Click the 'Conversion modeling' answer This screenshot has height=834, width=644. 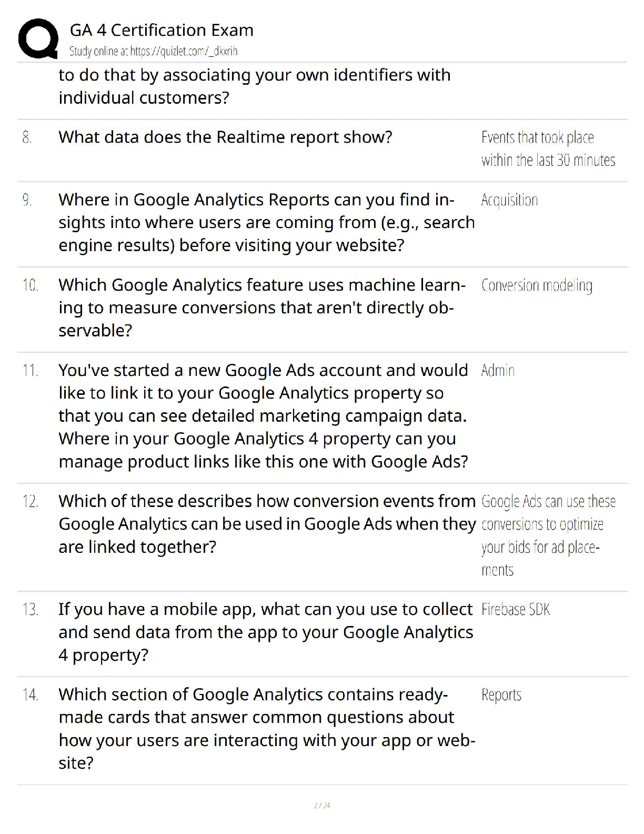537,285
